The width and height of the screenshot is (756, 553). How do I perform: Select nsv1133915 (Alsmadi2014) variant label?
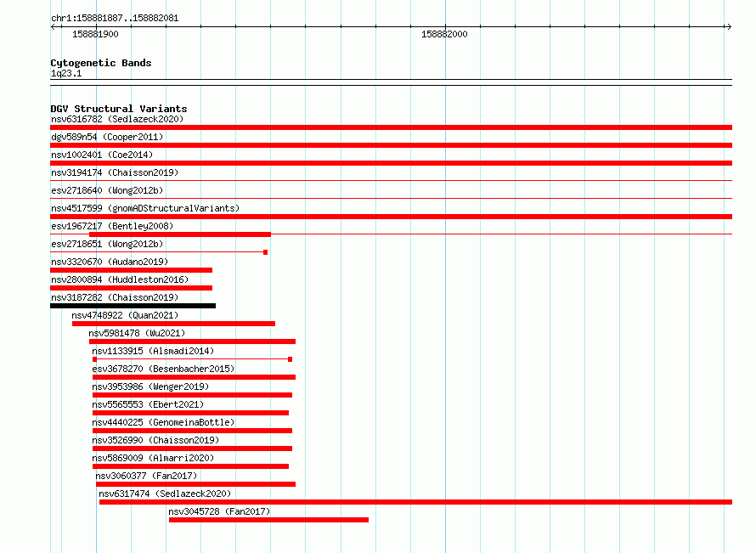[153, 351]
